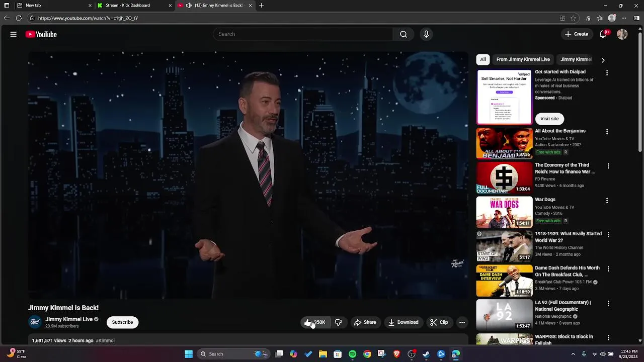
Task: Open taskbar clock and date
Action: click(x=629, y=354)
